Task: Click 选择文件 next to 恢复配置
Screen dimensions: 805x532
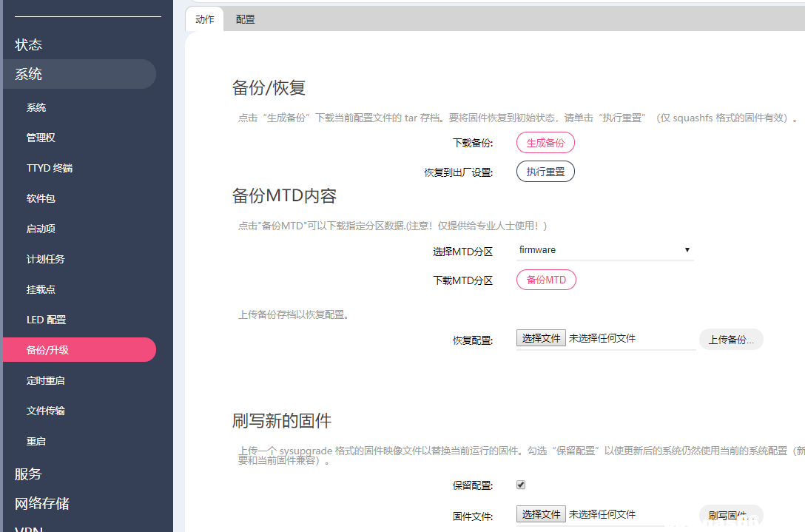Action: [x=541, y=337]
